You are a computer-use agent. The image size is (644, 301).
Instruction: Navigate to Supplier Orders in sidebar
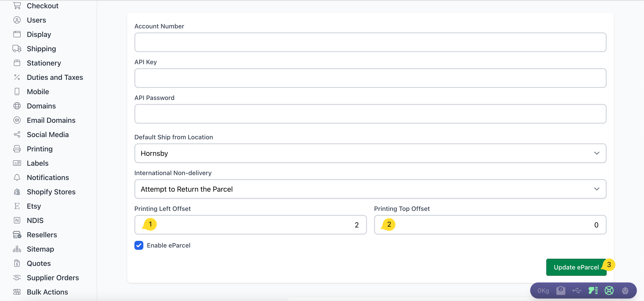click(53, 278)
